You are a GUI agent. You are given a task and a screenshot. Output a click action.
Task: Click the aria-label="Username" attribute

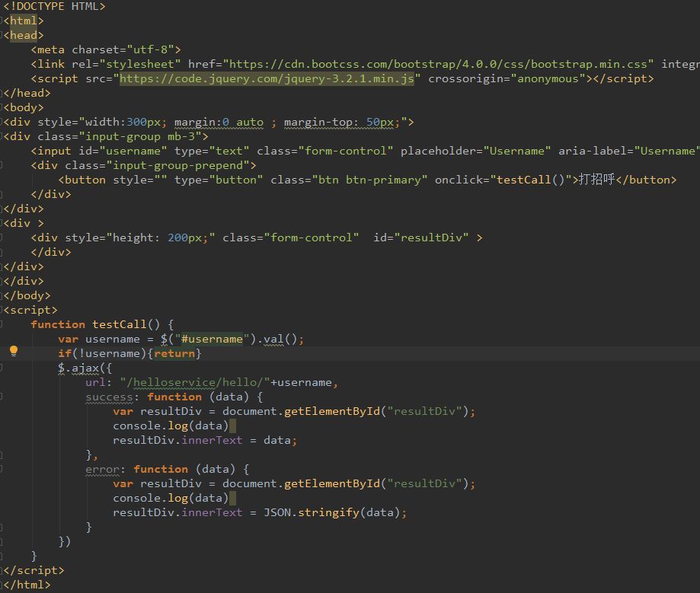pos(628,151)
